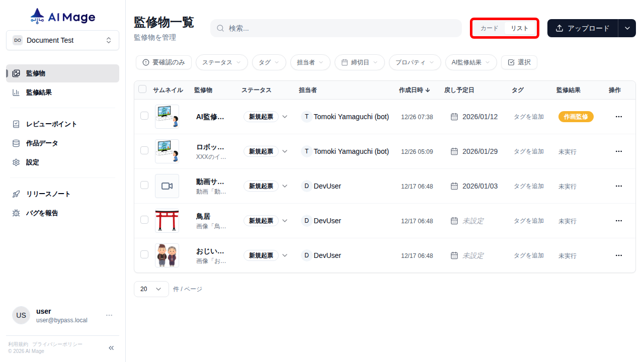Open the 監修物 section in the sidebar
Screen dimensions: 644x362
pyautogui.click(x=35, y=73)
